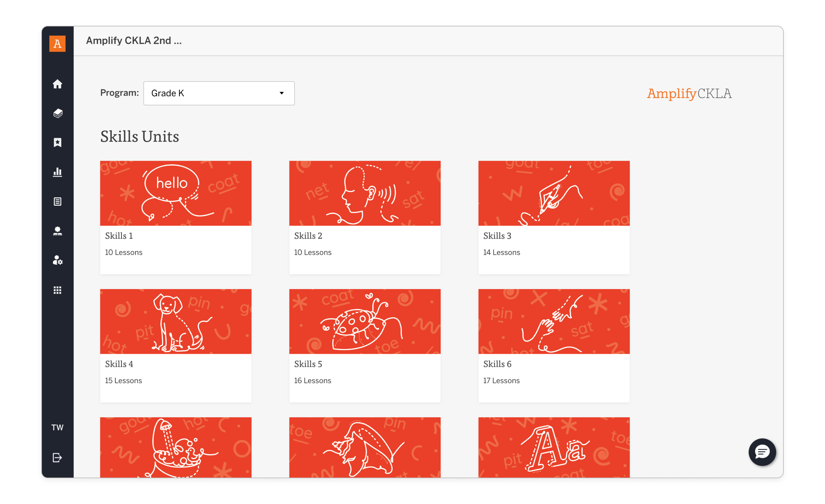Click the star bookmark icon
The height and width of the screenshot is (504, 825).
click(x=57, y=143)
